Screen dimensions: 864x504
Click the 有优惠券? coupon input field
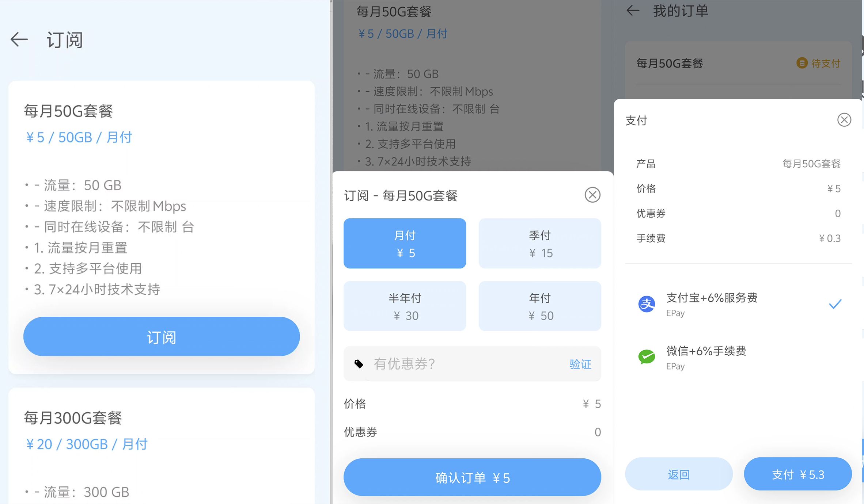click(464, 364)
